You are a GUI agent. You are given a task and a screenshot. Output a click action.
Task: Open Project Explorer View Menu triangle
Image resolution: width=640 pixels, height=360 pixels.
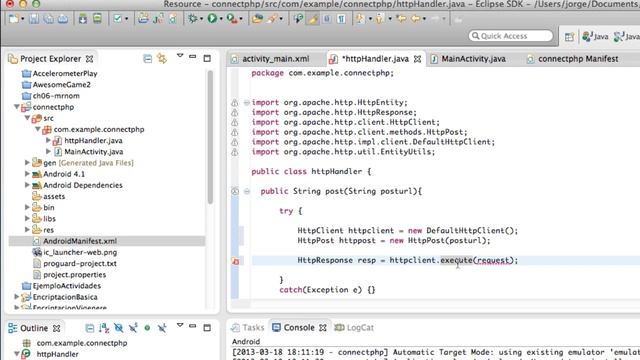tap(180, 56)
